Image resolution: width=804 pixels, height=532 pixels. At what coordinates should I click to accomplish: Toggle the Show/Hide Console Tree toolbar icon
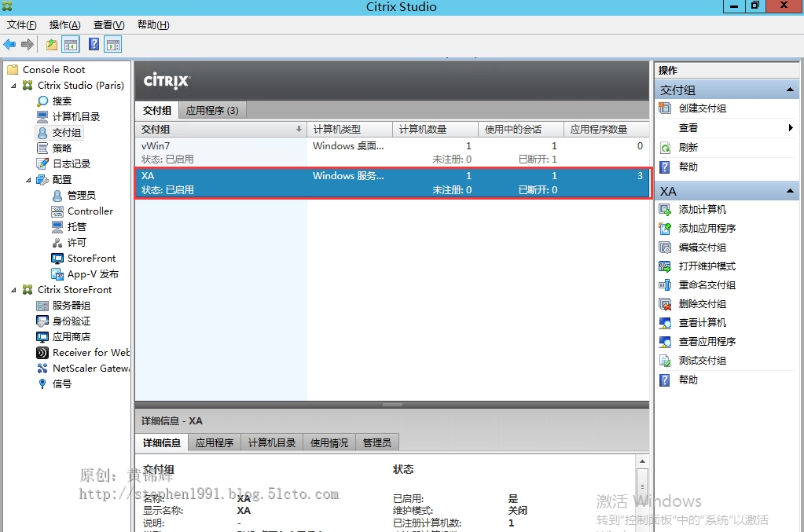(x=71, y=45)
